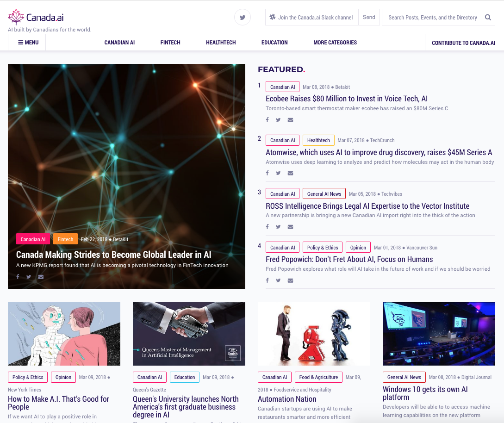Image resolution: width=504 pixels, height=423 pixels.
Task: Click Contribute to Canada.ai link
Action: pos(463,43)
